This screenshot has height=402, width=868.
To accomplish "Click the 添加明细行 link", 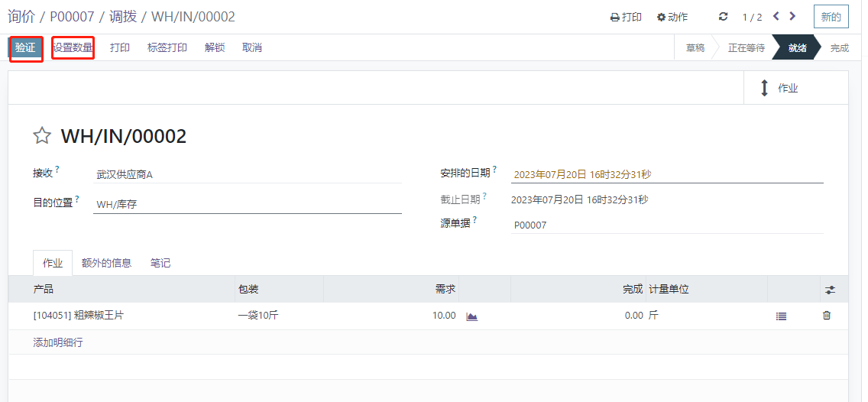I will pos(58,342).
